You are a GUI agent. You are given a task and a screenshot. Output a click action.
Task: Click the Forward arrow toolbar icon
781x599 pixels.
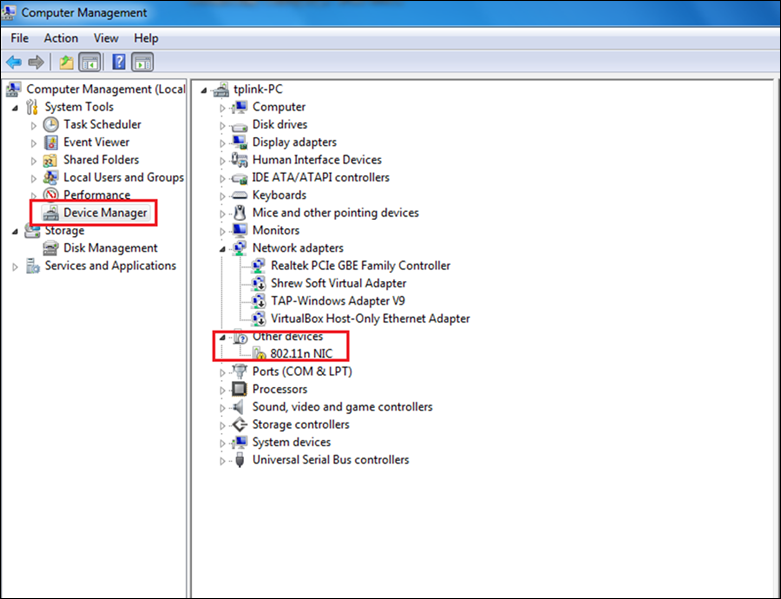click(36, 62)
